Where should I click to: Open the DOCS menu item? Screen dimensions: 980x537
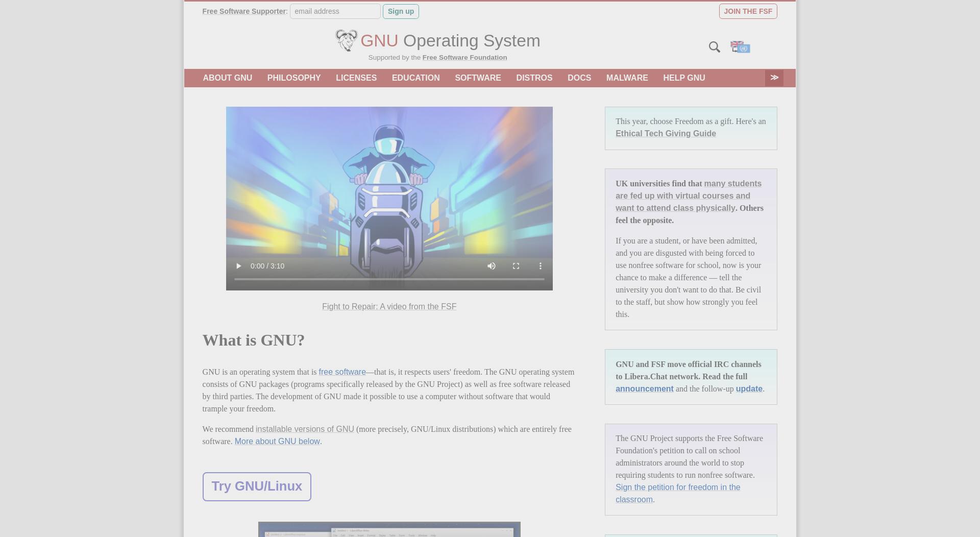[579, 78]
